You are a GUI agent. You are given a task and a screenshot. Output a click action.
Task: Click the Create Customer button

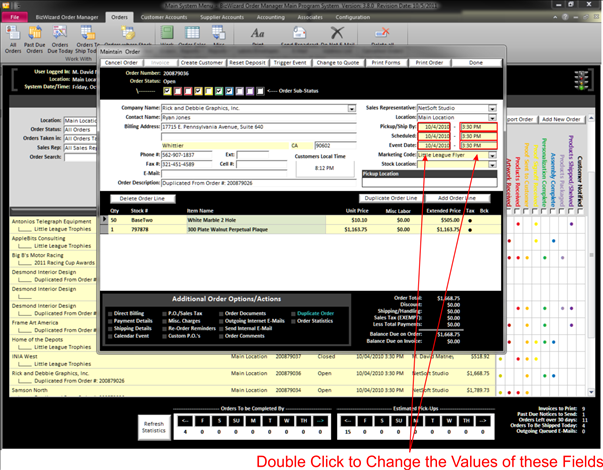(202, 63)
